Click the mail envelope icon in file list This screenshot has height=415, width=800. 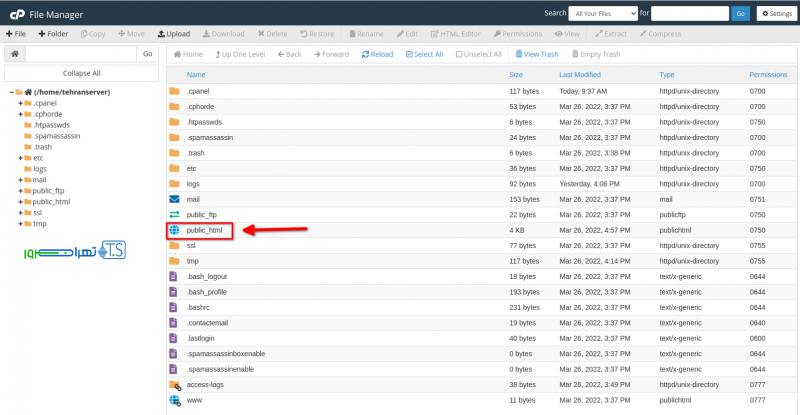coord(175,199)
